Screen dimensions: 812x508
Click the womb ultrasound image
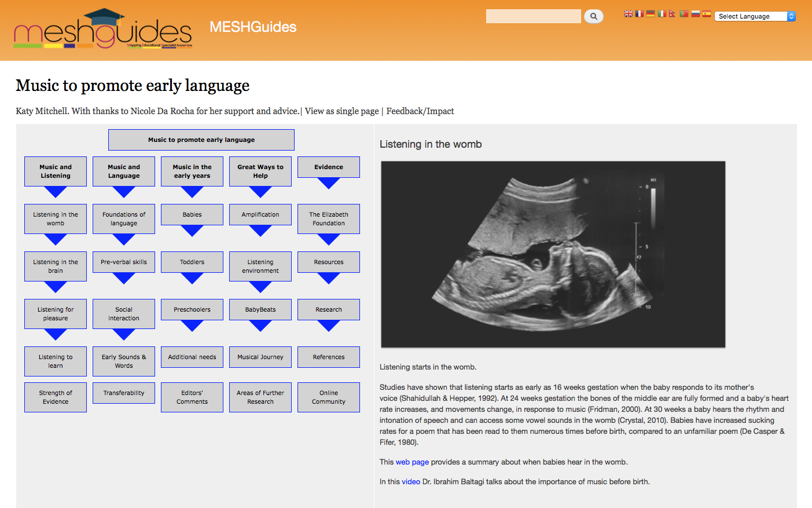(x=553, y=254)
